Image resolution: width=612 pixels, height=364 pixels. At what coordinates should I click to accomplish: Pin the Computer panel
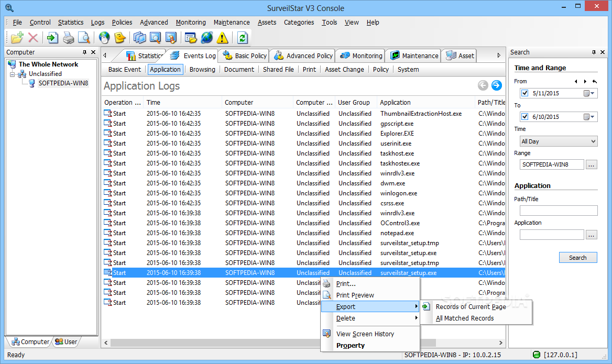[x=85, y=52]
